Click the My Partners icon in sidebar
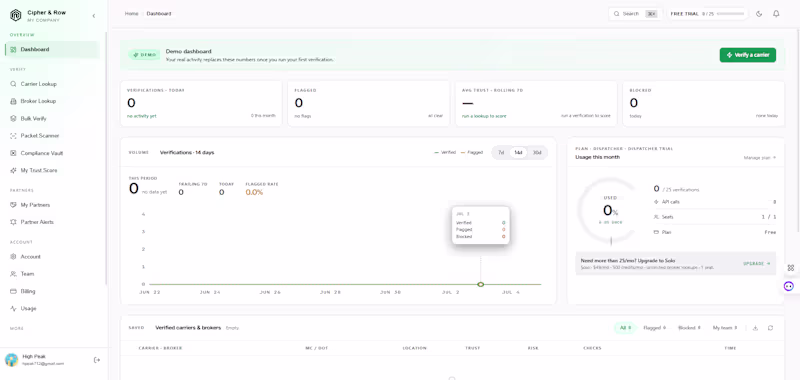Viewport: 800px width, 380px height. [x=13, y=205]
